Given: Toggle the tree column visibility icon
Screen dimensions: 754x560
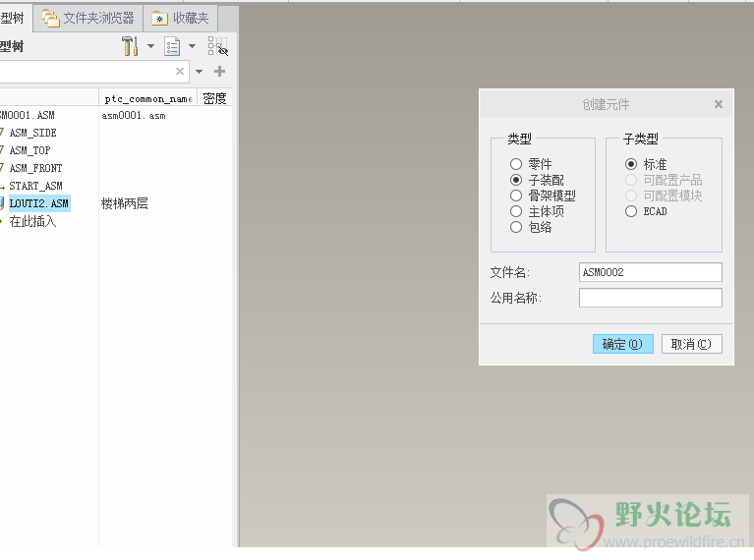Looking at the screenshot, I should (218, 46).
